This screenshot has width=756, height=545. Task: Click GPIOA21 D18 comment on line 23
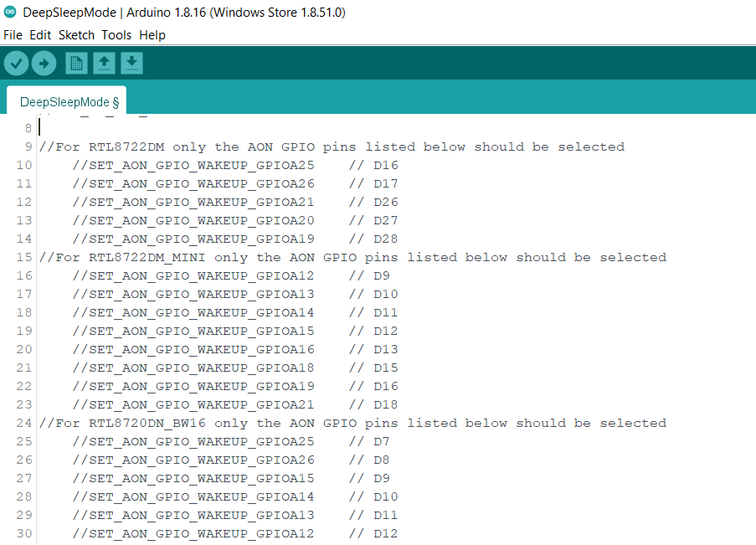tap(235, 404)
